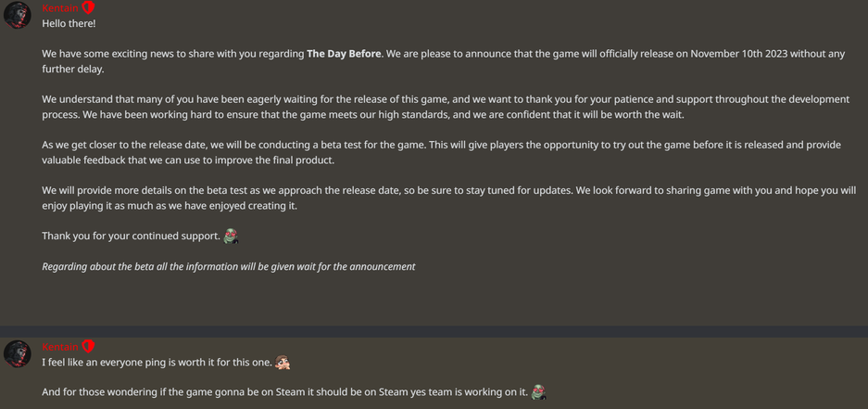Click the italic note about the beta announcement
868x409 pixels.
pos(228,266)
